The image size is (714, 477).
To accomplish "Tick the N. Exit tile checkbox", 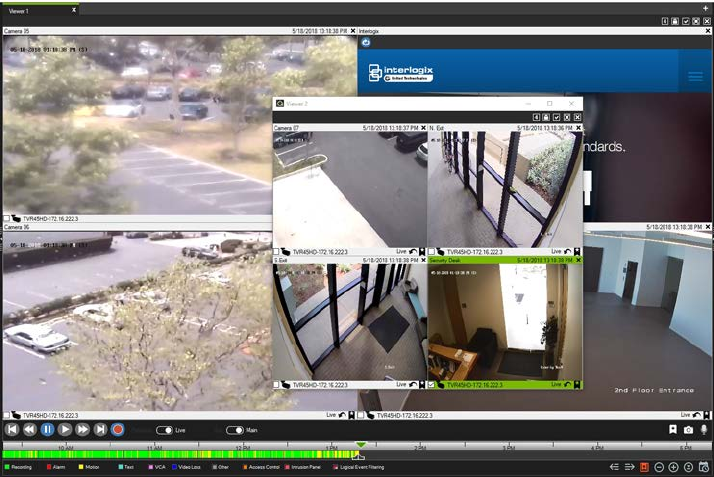I will pos(431,252).
